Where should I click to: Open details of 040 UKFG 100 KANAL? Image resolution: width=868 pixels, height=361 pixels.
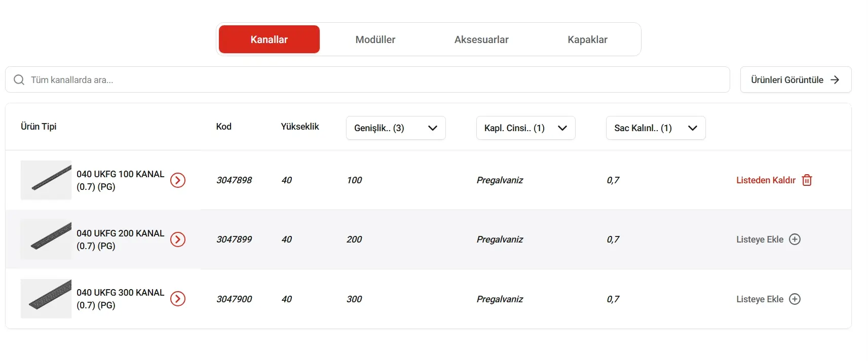tap(178, 180)
